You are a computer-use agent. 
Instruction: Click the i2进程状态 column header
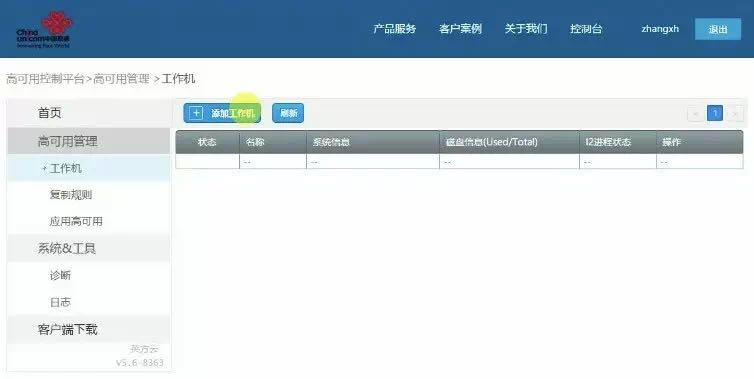click(x=618, y=142)
